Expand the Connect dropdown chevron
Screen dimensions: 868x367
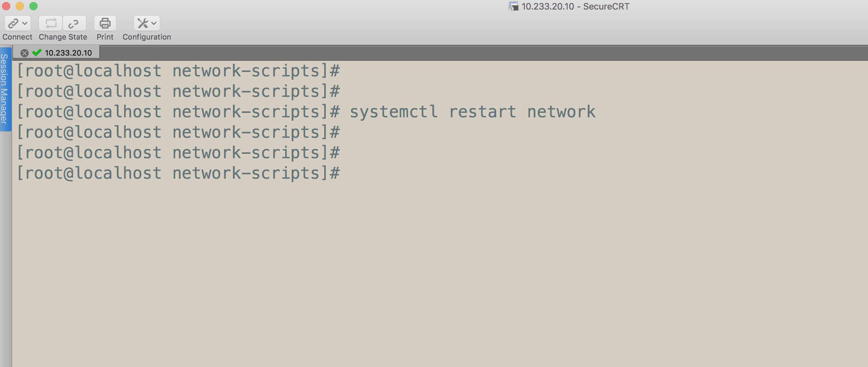click(x=25, y=24)
